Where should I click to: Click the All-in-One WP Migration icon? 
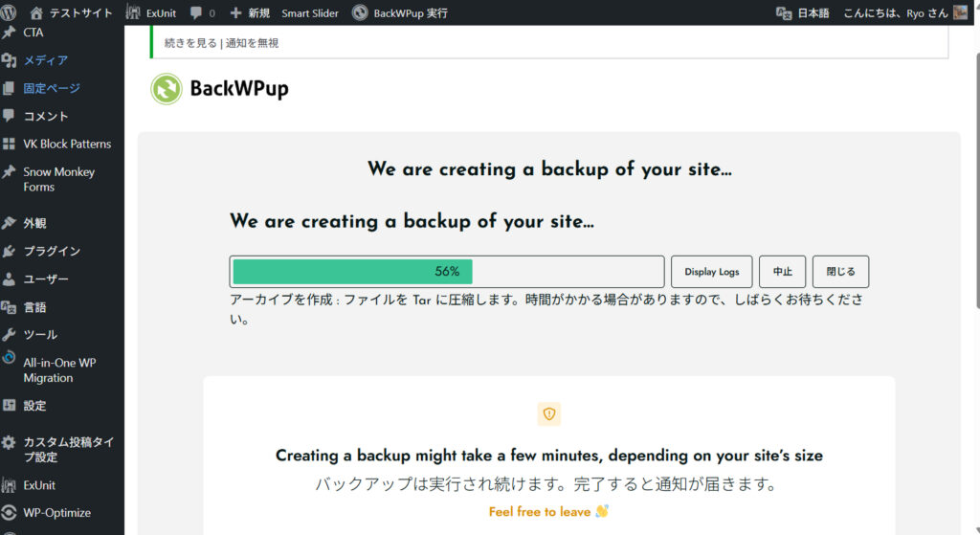(x=10, y=358)
